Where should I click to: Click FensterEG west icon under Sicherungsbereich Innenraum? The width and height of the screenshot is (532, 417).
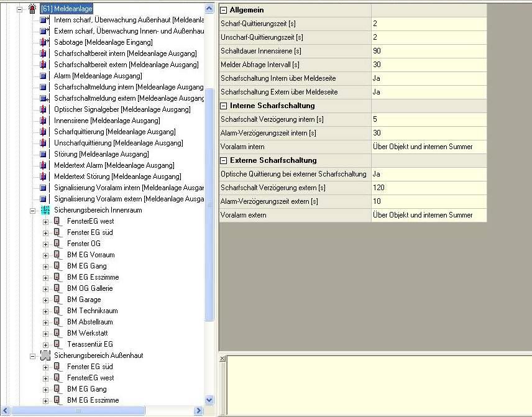pos(58,222)
